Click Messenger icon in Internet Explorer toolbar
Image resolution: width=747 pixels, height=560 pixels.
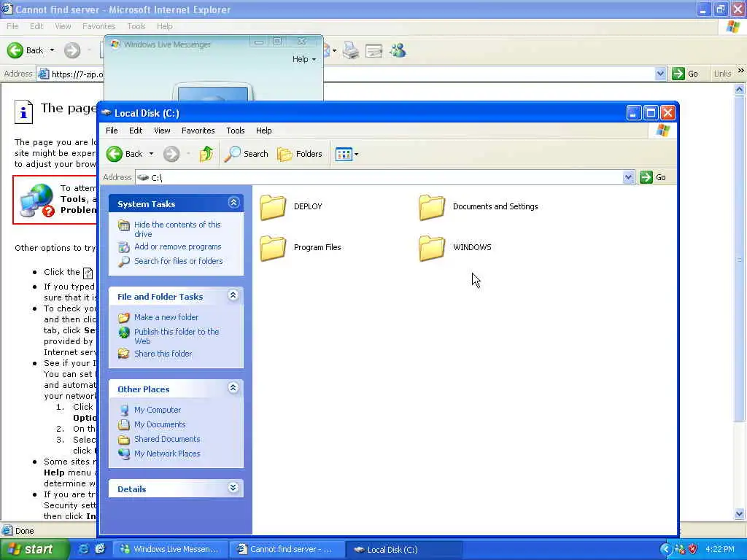398,50
